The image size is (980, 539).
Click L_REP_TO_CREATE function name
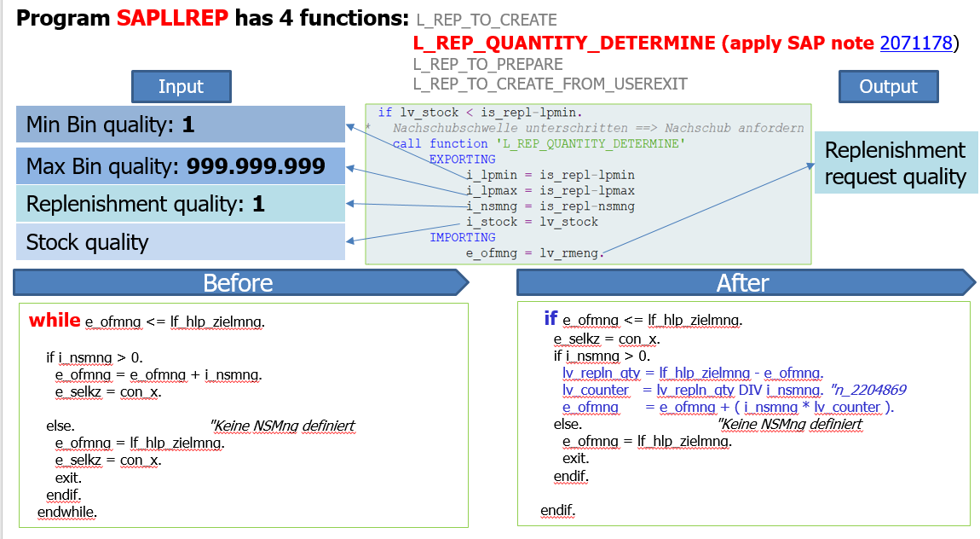coord(487,20)
